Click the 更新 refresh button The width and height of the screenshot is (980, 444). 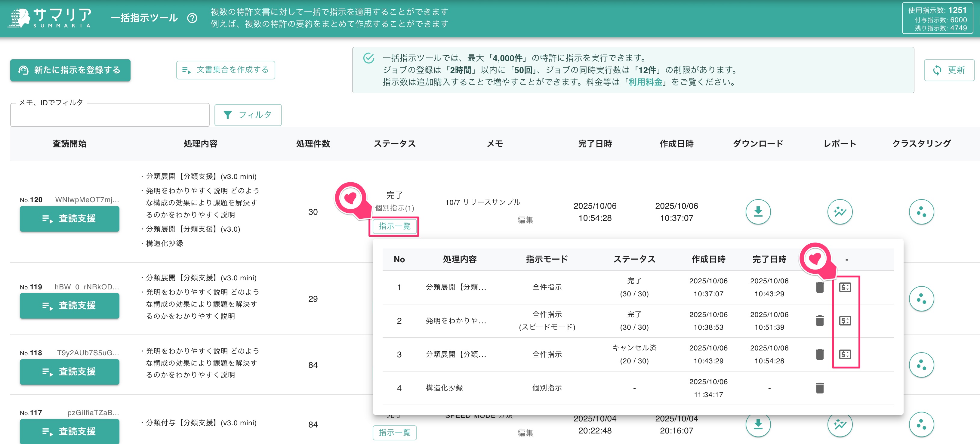[x=949, y=70]
